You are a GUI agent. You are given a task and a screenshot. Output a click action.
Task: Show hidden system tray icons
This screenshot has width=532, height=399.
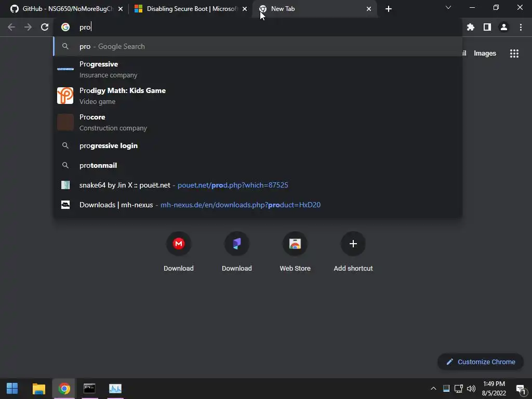433,389
